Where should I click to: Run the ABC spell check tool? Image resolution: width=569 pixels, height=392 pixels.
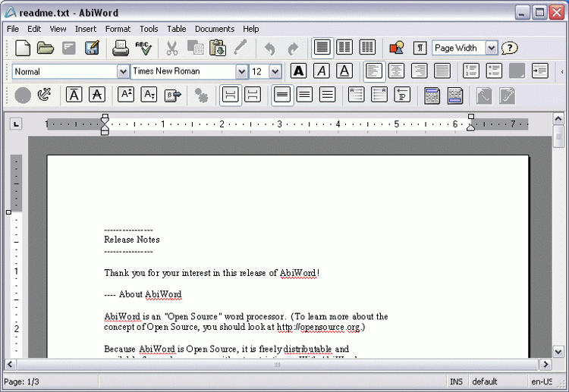143,49
